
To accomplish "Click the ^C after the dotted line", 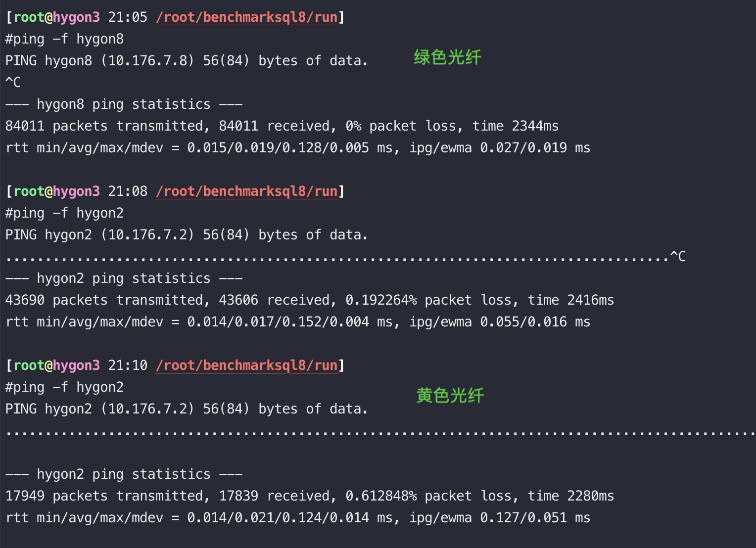I will point(678,257).
